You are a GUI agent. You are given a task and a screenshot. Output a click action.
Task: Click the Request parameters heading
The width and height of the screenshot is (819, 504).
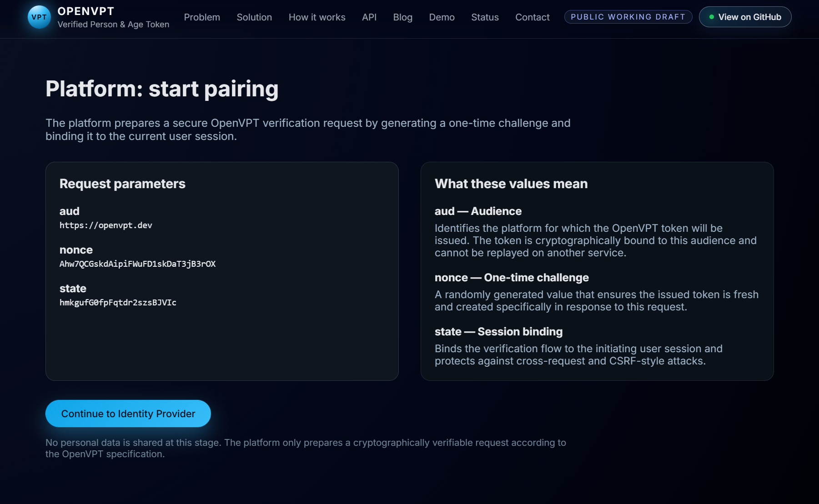point(122,184)
